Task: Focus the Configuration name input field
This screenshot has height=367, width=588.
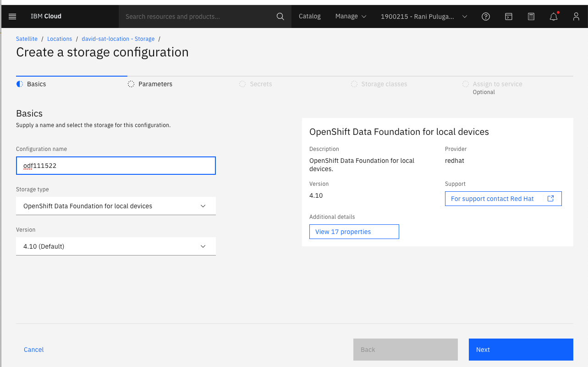Action: click(x=116, y=166)
